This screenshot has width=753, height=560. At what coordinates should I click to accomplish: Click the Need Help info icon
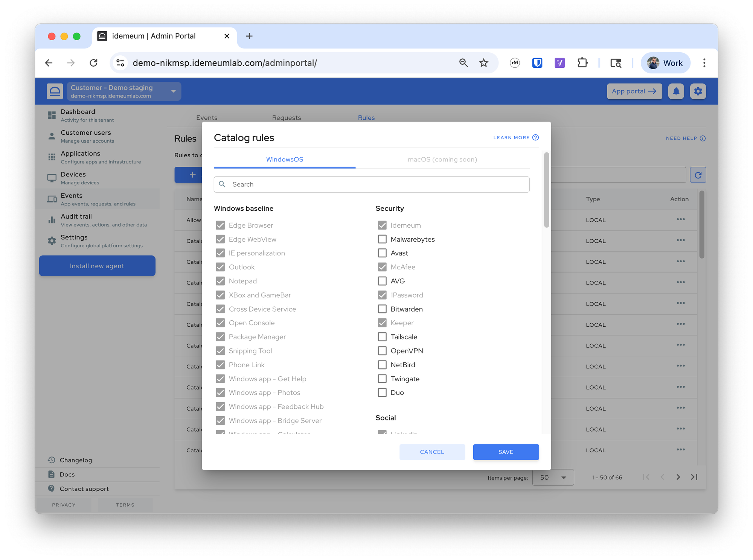click(x=703, y=138)
